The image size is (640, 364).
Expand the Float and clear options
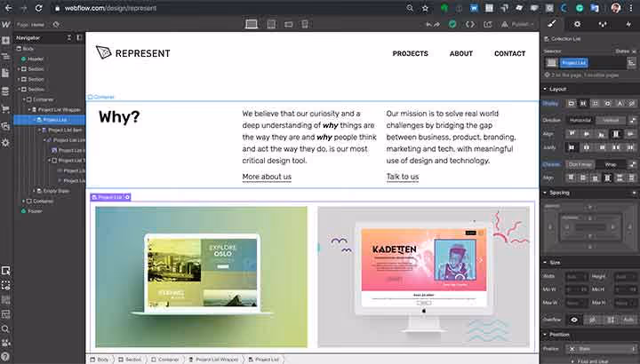pyautogui.click(x=589, y=361)
